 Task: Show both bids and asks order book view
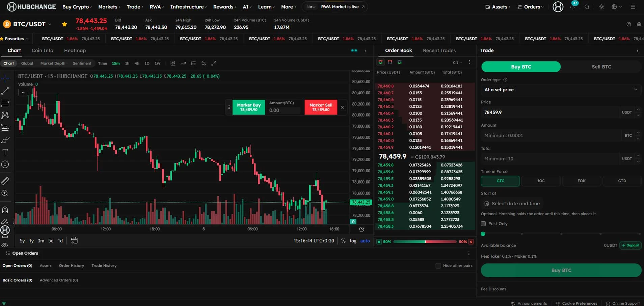pos(380,62)
